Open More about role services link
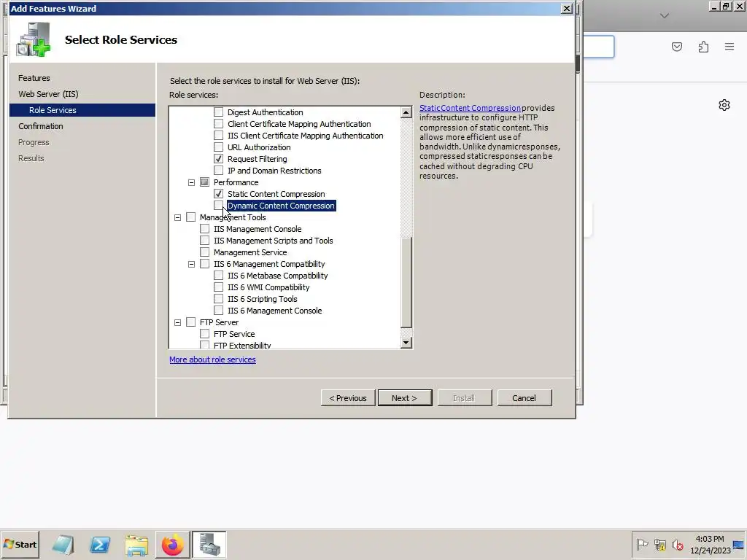 (212, 359)
